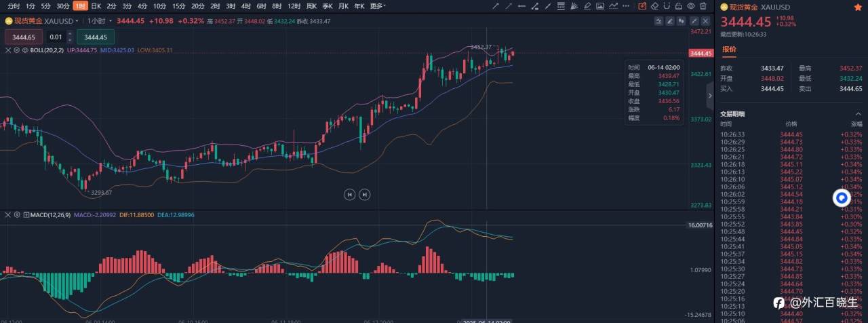Open the 更多 timeframe dropdown
Viewport: 868px width, 323px height.
[378, 5]
